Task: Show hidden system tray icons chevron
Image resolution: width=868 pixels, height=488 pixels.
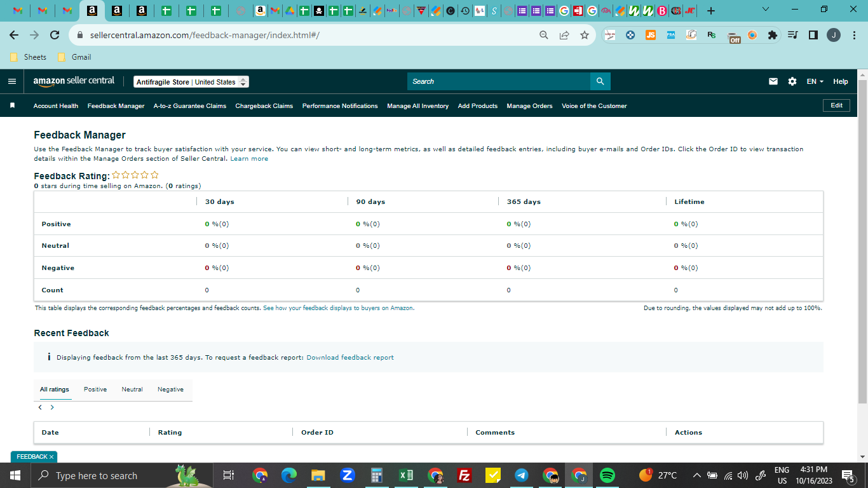Action: pos(696,475)
